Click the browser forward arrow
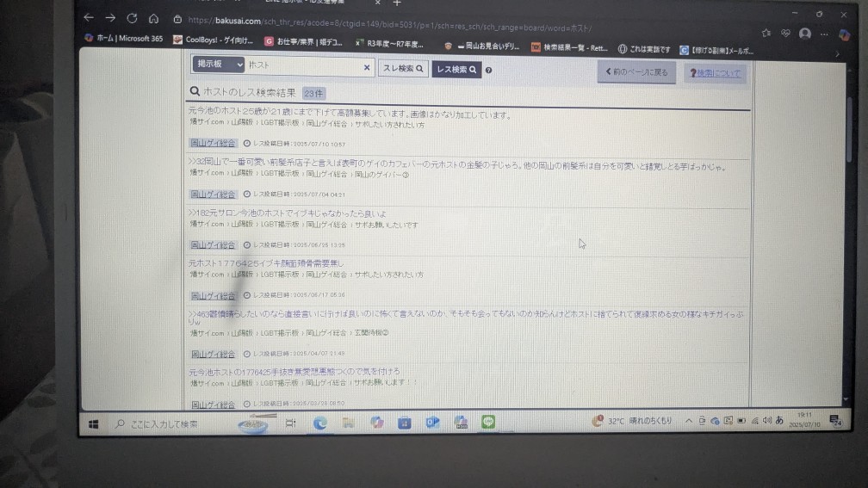This screenshot has width=868, height=488. point(110,18)
